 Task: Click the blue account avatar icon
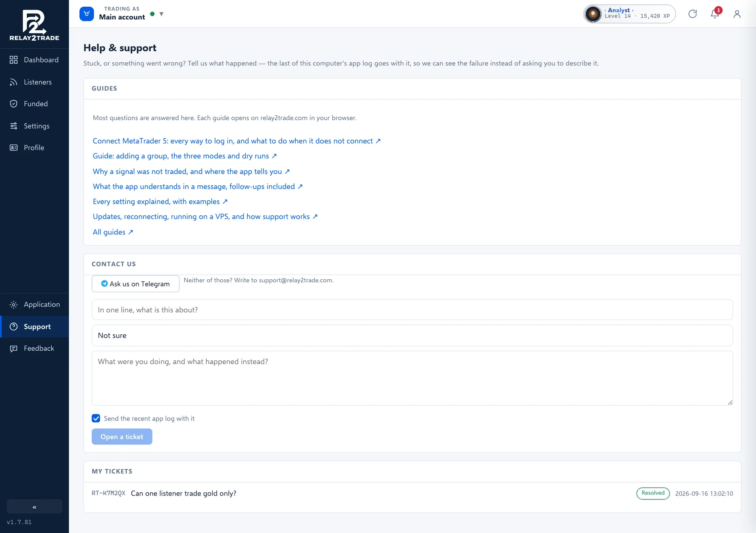point(87,14)
